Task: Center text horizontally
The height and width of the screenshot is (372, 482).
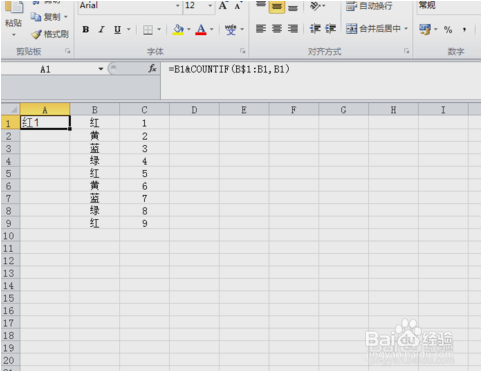Action: pos(277,29)
